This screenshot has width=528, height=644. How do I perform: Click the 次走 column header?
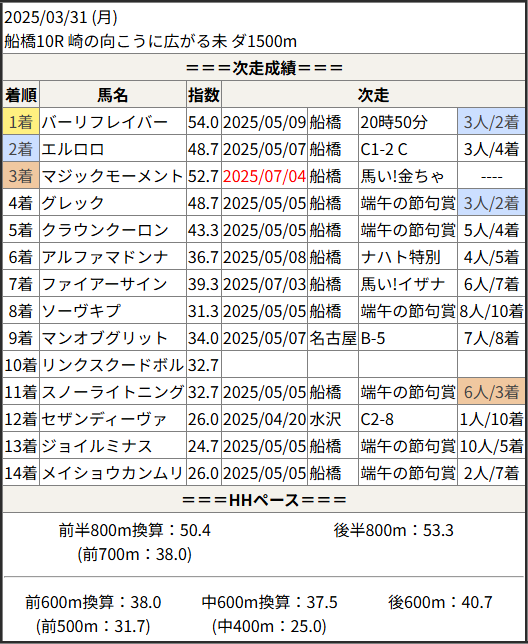373,95
